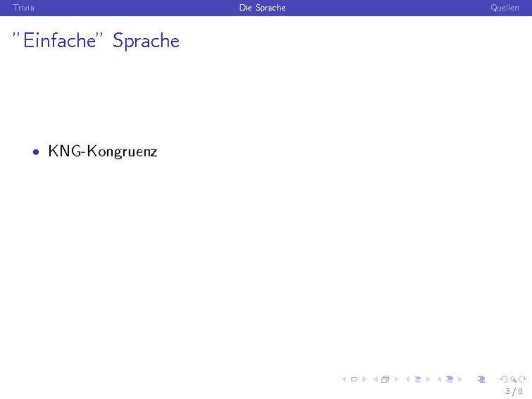Advance one frame with right arrow
532x399 pixels.
(x=396, y=379)
